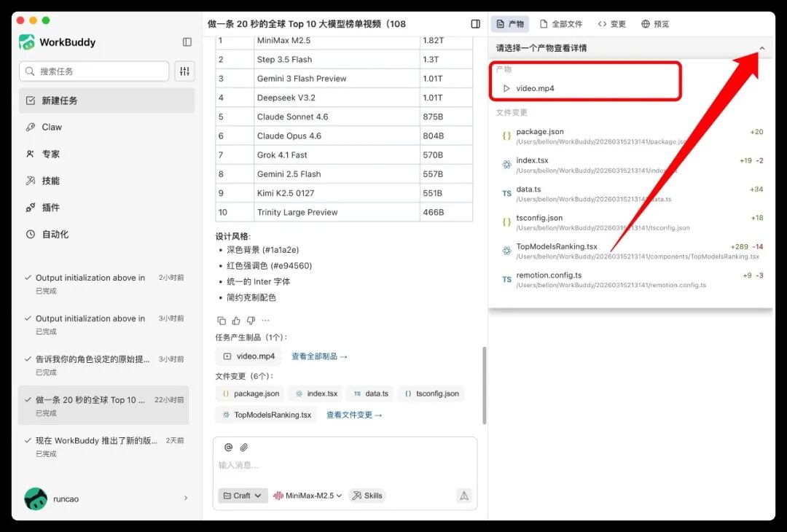This screenshot has height=532, width=787.
Task: Click the 搜索任务 search field
Action: click(x=94, y=71)
